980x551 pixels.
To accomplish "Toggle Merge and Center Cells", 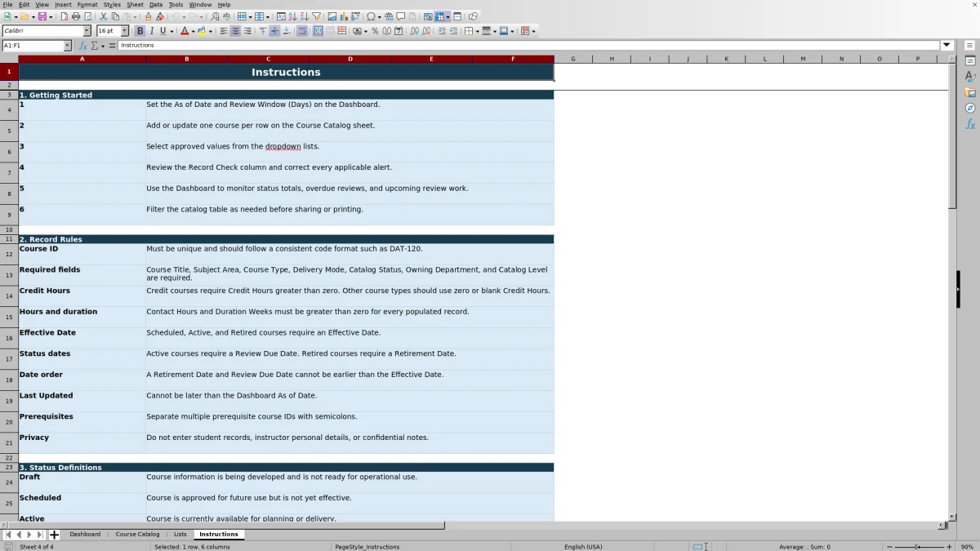I will tap(318, 31).
